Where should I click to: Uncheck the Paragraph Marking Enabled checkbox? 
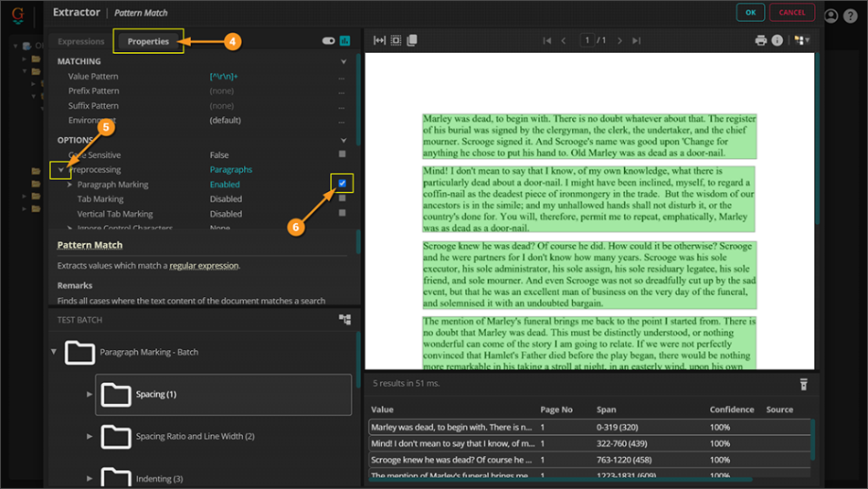coord(342,184)
